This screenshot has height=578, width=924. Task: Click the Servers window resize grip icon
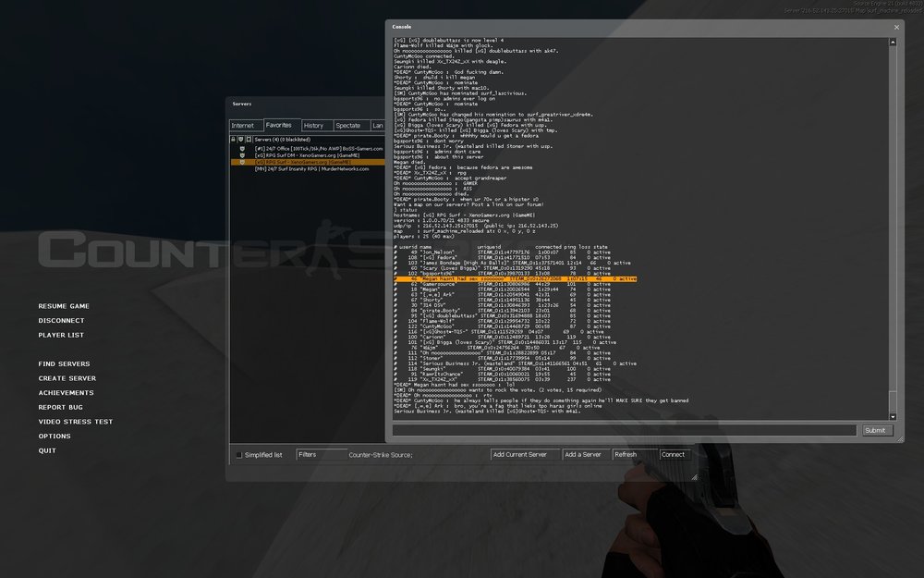(x=694, y=476)
